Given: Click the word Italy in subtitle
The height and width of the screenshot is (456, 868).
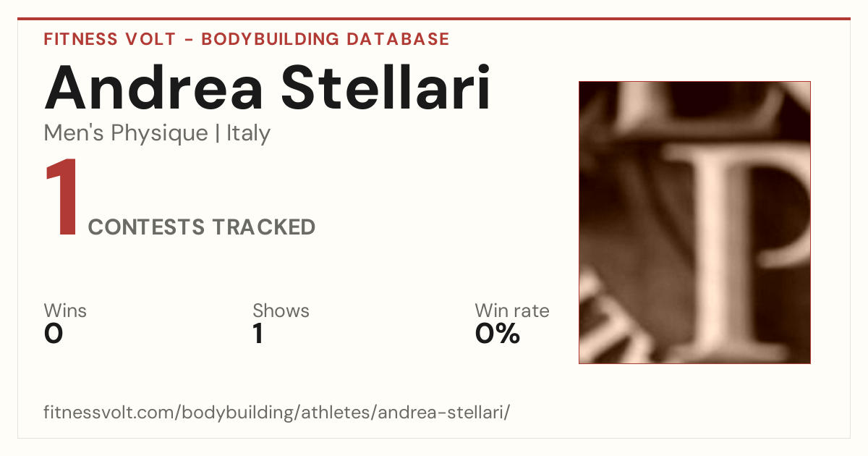Looking at the screenshot, I should [248, 133].
